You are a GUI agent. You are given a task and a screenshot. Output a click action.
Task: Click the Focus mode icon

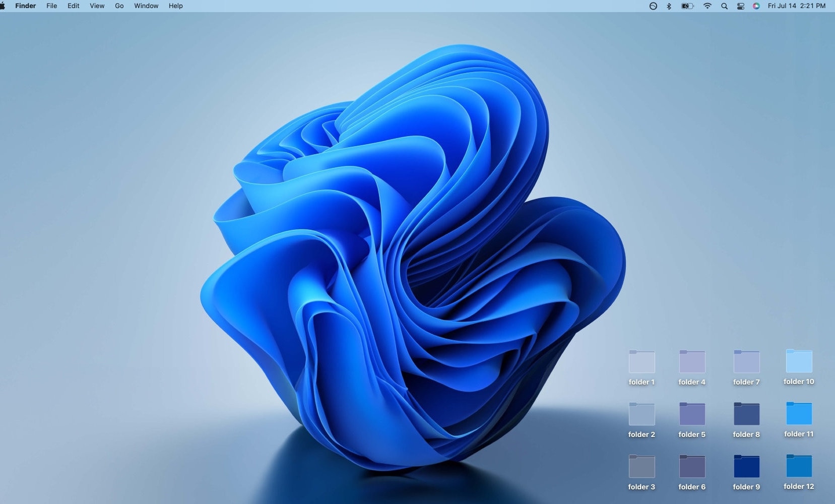pos(653,6)
